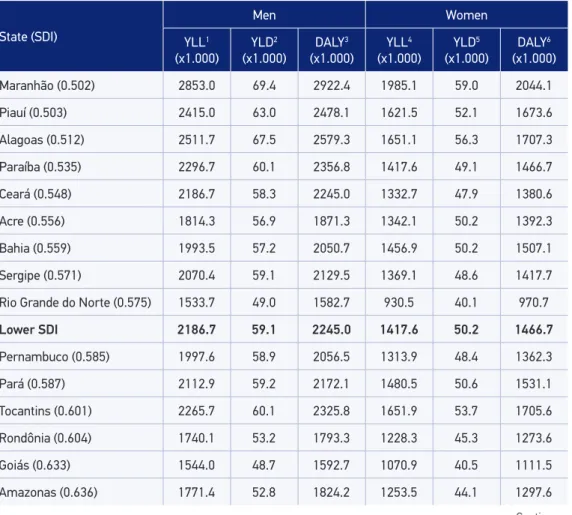Click Acre women DALY value 1392.3
572x515 pixels.
[x=534, y=221]
